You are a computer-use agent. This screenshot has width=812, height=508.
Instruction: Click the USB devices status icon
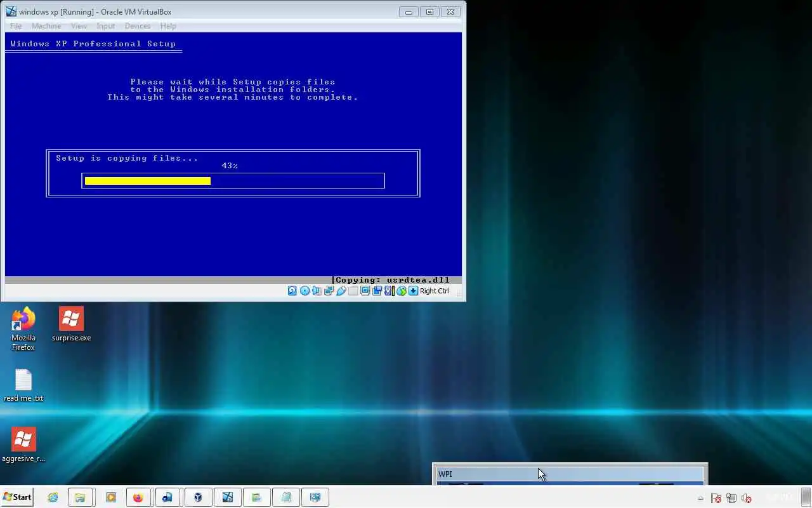coord(341,291)
